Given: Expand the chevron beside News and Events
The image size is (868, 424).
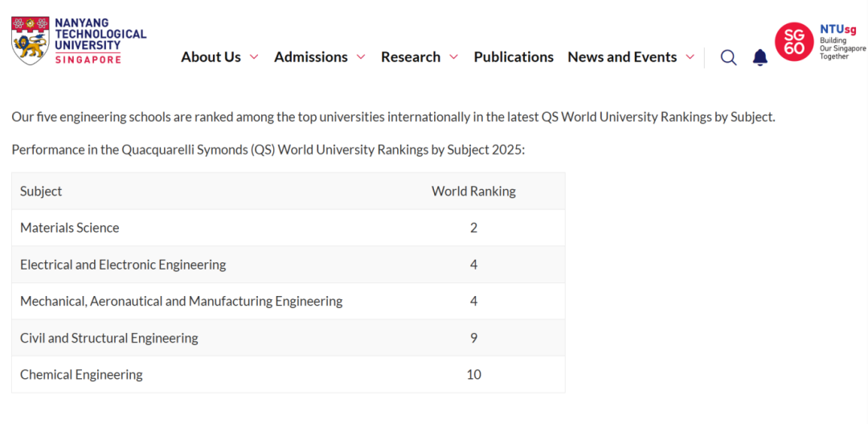Looking at the screenshot, I should tap(690, 57).
